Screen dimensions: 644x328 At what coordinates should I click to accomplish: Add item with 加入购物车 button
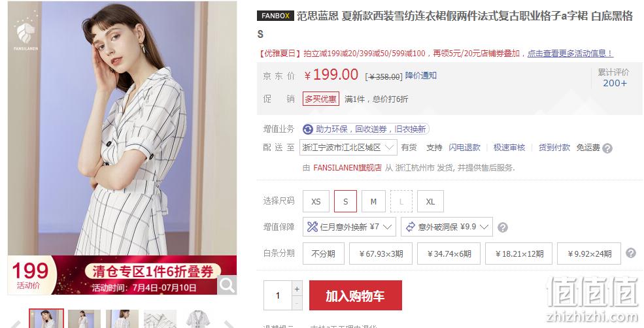355,295
